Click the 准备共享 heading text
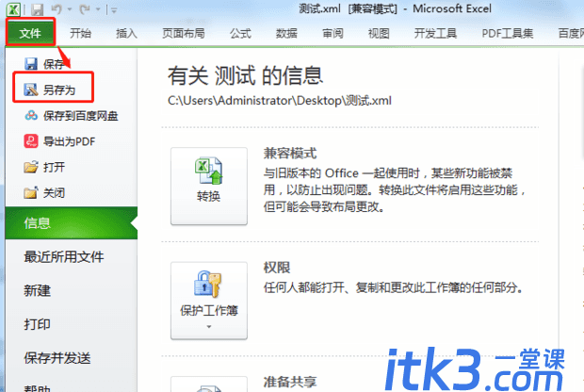584x392 pixels. click(x=290, y=382)
